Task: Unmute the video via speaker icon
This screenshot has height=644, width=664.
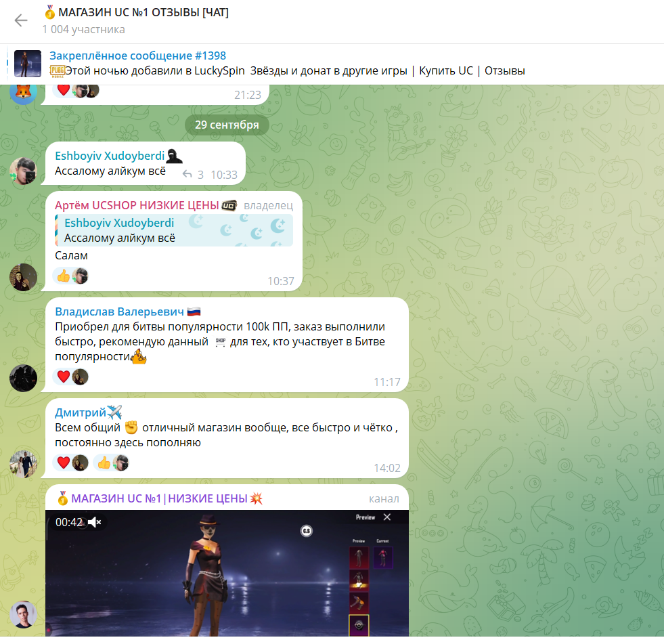Action: (95, 522)
